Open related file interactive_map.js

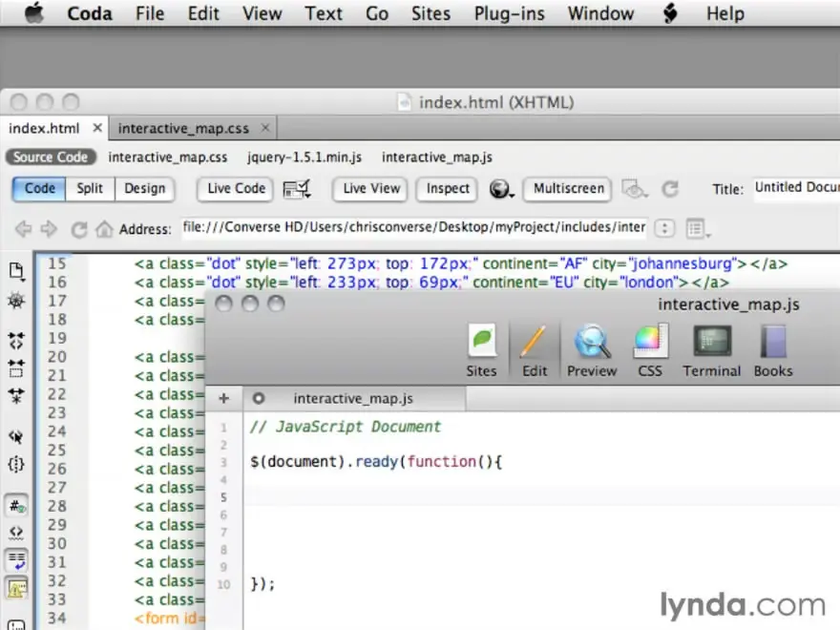437,157
